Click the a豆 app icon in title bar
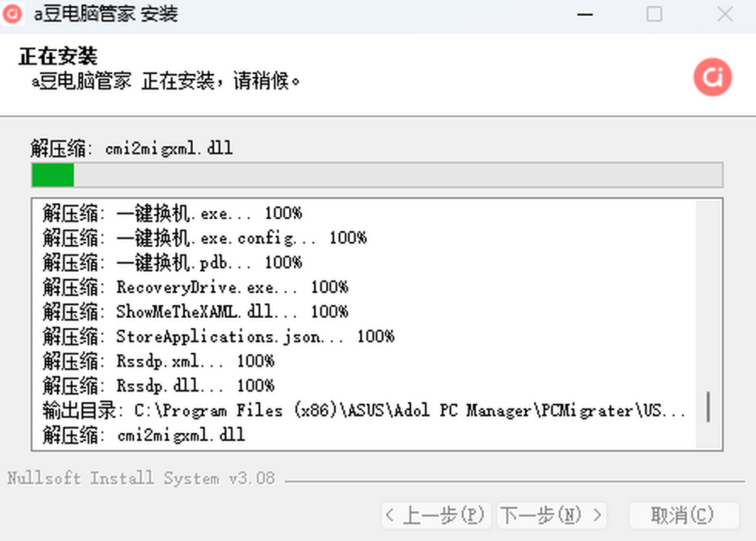756x541 pixels. (x=13, y=14)
